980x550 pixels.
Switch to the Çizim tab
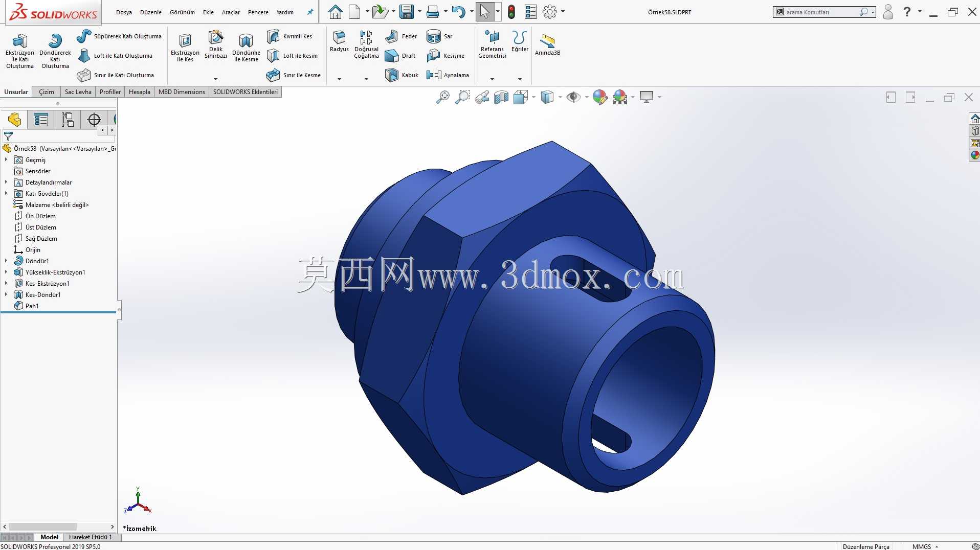pyautogui.click(x=47, y=92)
